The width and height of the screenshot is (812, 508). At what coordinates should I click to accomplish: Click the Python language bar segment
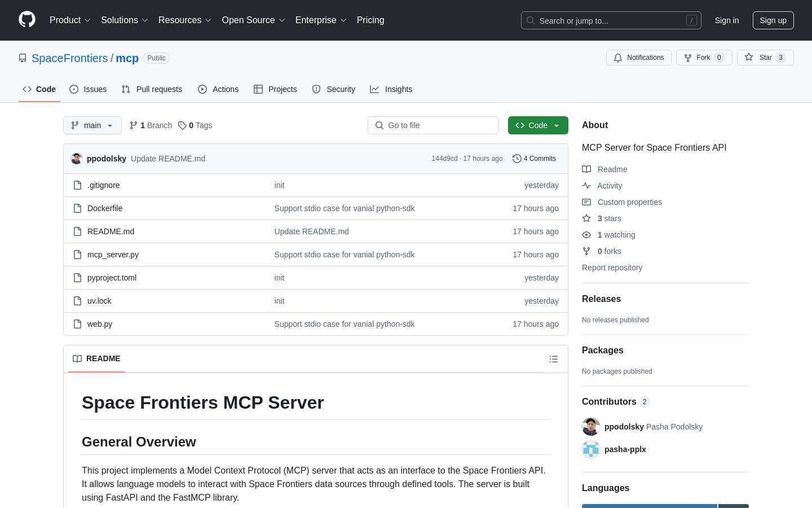pos(649,506)
